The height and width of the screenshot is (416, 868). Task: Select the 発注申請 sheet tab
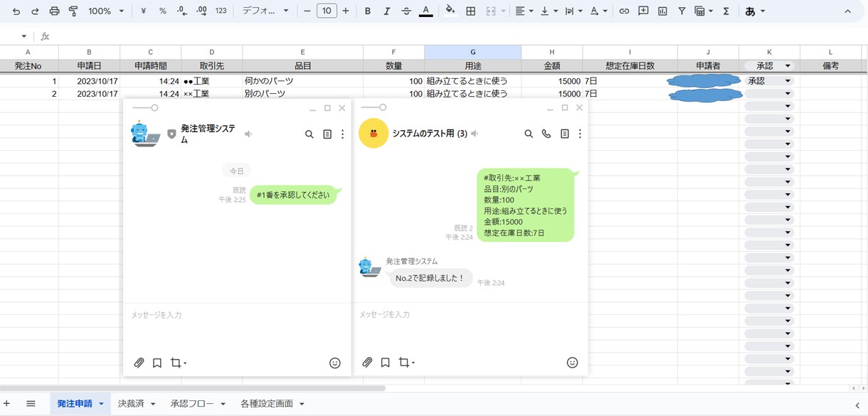[x=75, y=404]
